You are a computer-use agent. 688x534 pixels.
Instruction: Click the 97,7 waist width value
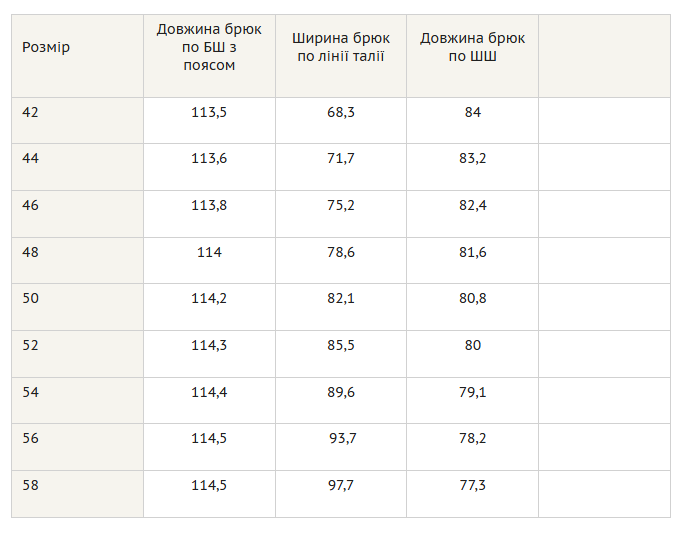tap(341, 486)
